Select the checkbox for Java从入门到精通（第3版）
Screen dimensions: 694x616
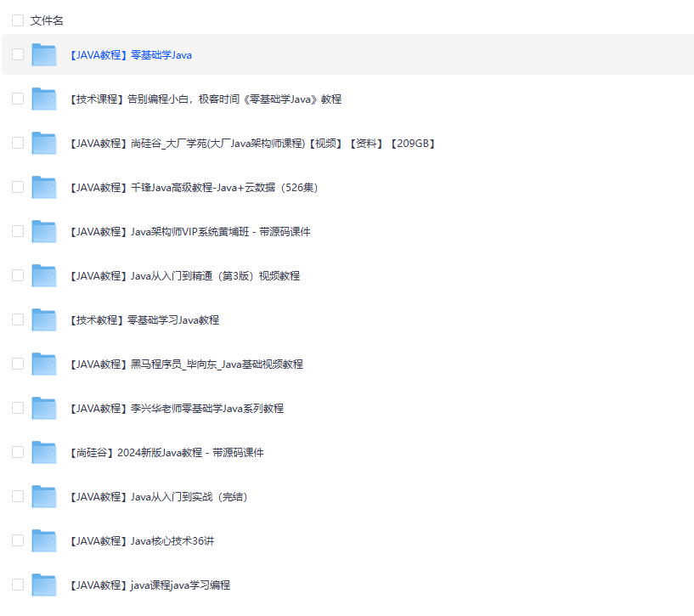click(x=18, y=275)
